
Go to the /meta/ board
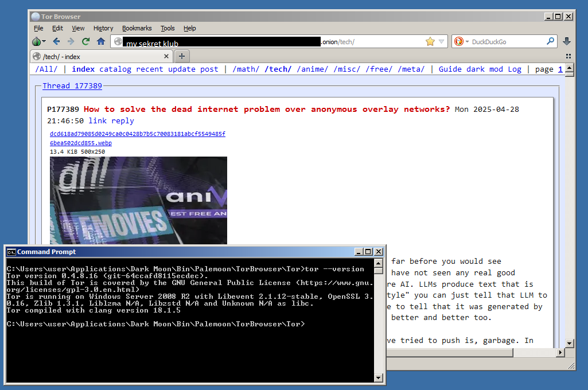tap(411, 69)
